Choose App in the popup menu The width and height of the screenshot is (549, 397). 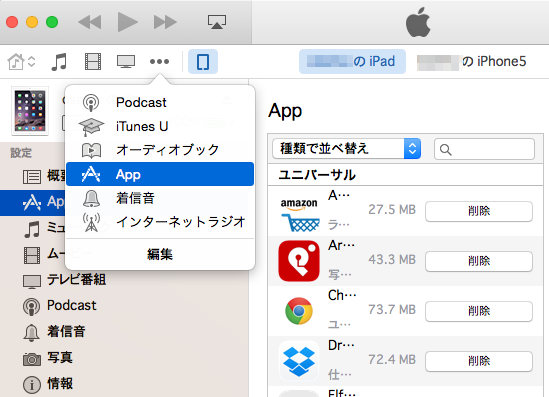pyautogui.click(x=160, y=174)
